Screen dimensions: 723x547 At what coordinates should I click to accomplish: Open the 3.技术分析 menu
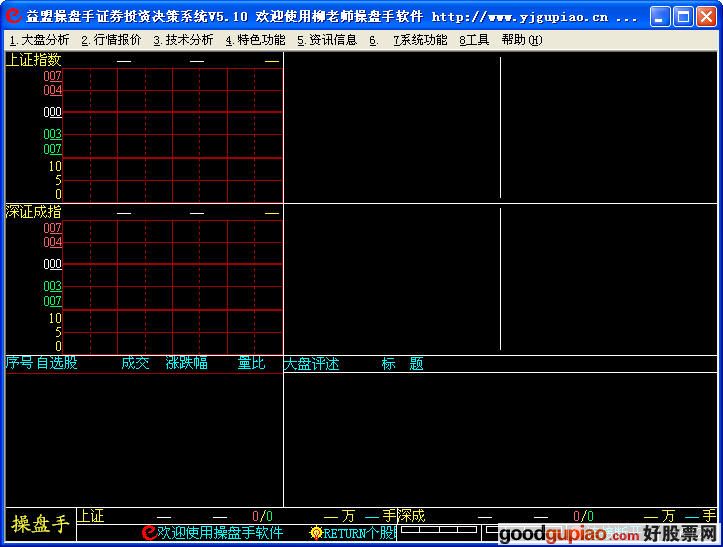point(183,40)
